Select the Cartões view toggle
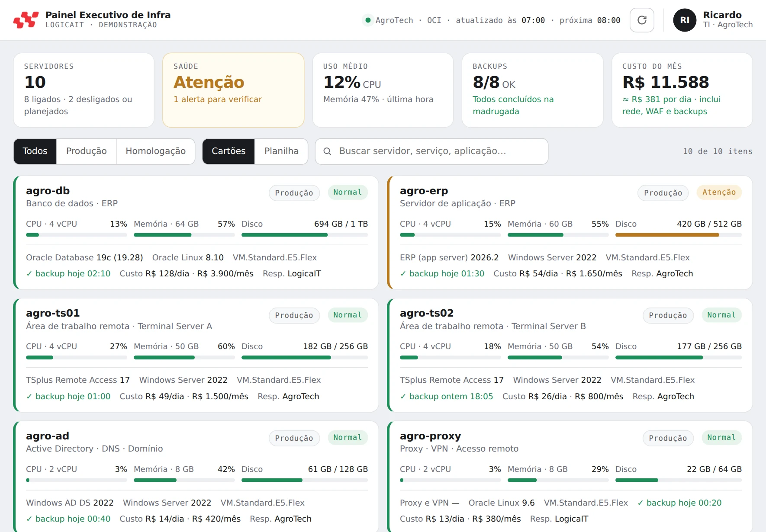This screenshot has width=766, height=532. (229, 151)
